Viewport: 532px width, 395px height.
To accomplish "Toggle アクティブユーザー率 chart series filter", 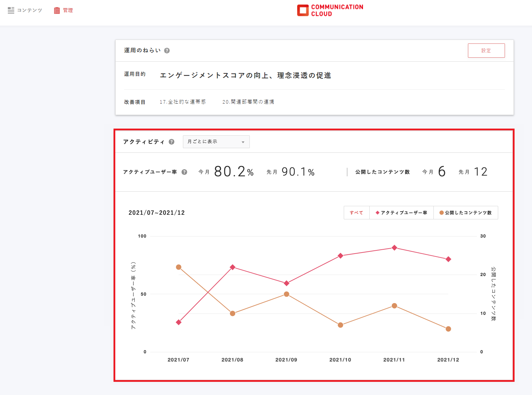I will click(x=401, y=213).
